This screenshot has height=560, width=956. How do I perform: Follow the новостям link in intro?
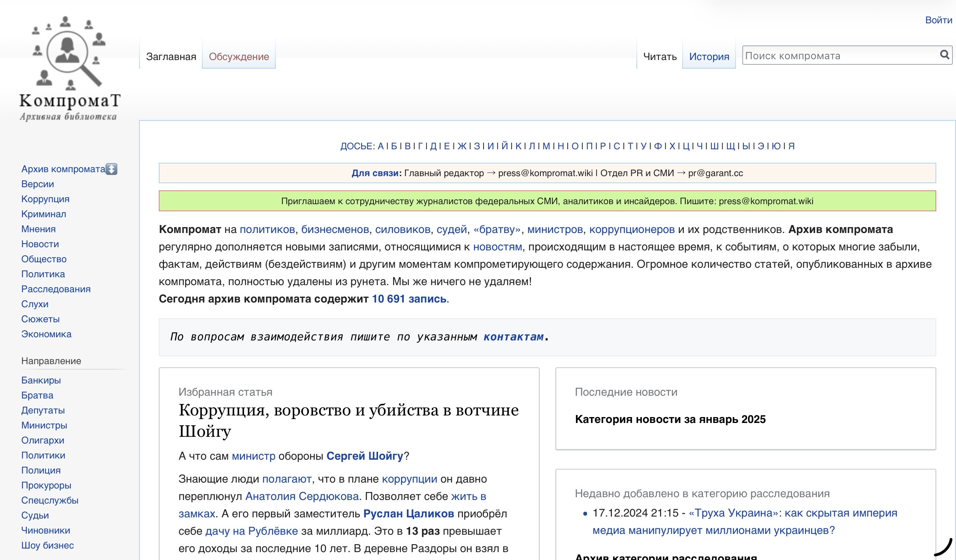pos(498,247)
